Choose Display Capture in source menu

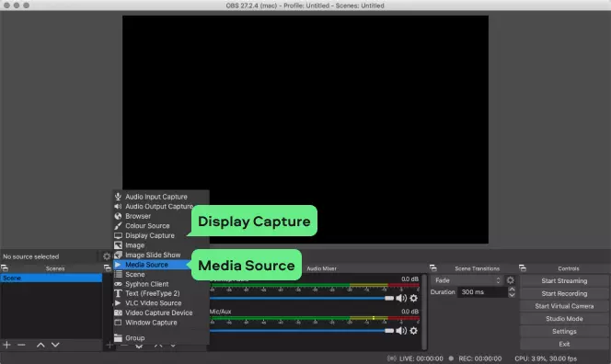[150, 235]
